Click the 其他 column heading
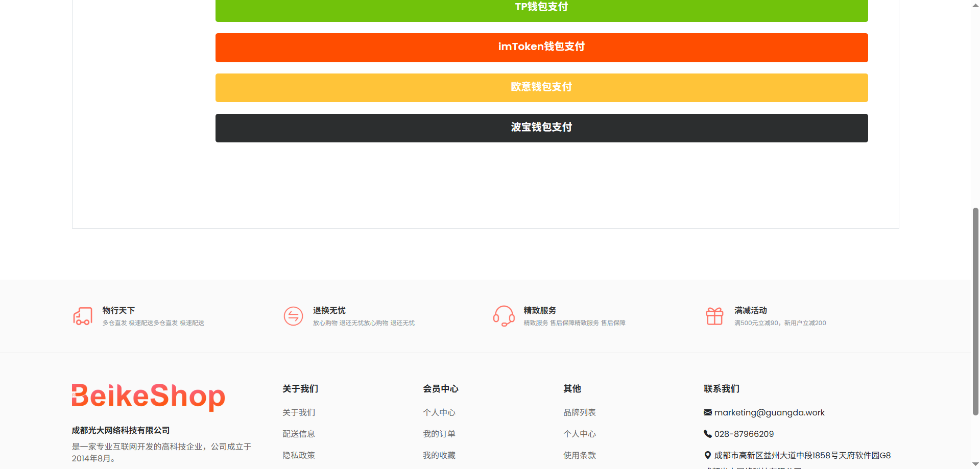This screenshot has height=469, width=980. [x=572, y=389]
